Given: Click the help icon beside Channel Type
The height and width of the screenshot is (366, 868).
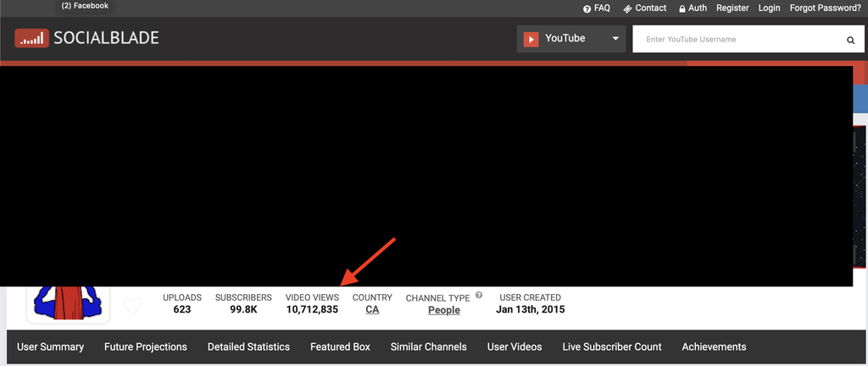Looking at the screenshot, I should (x=479, y=296).
